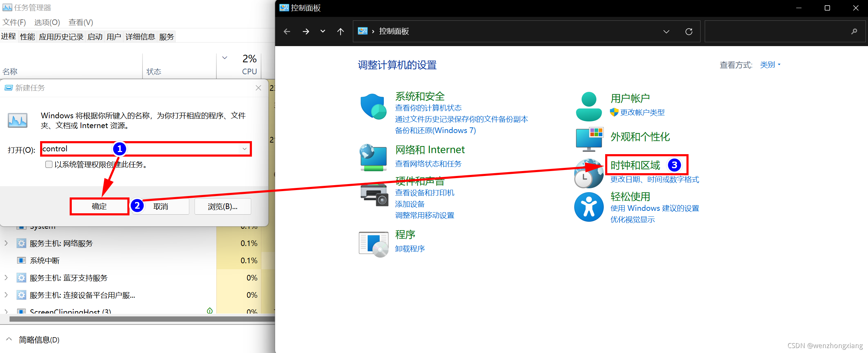Switch to the 服务 tab

pos(166,37)
